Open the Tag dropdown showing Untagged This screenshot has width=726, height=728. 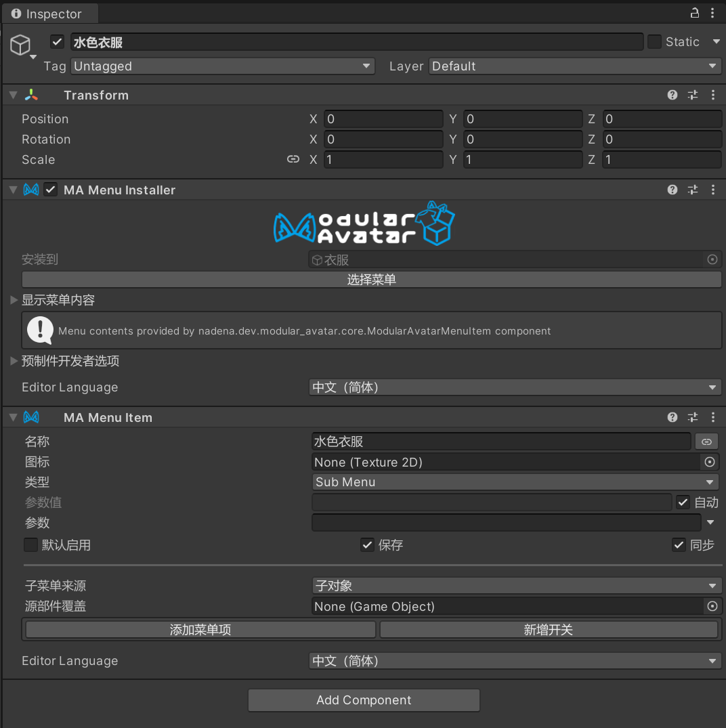tap(223, 66)
